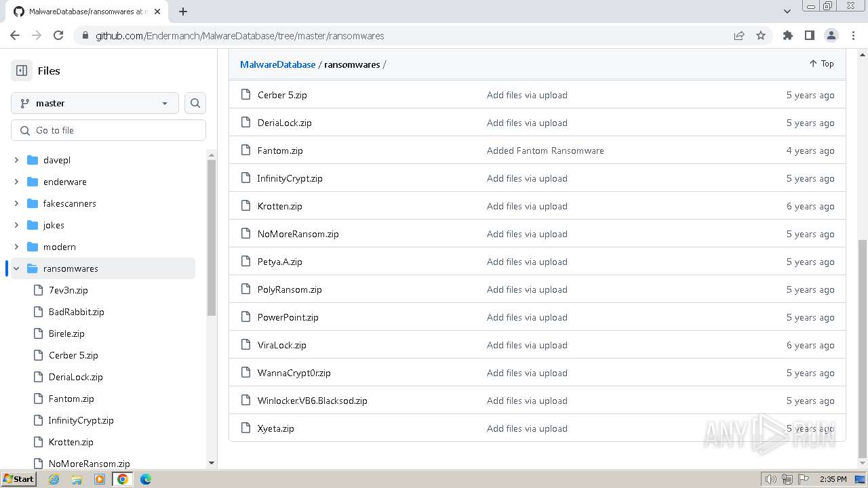Jump to Top of the page
This screenshot has height=488, width=868.
click(821, 64)
